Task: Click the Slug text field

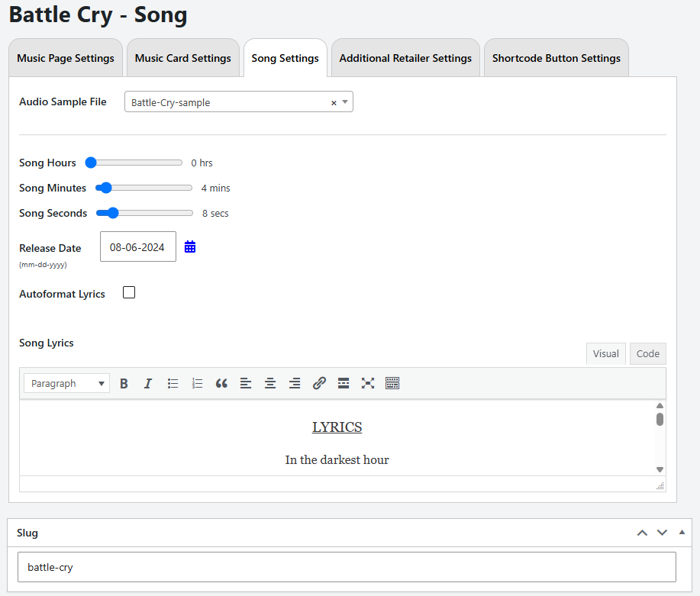Action: pos(347,567)
